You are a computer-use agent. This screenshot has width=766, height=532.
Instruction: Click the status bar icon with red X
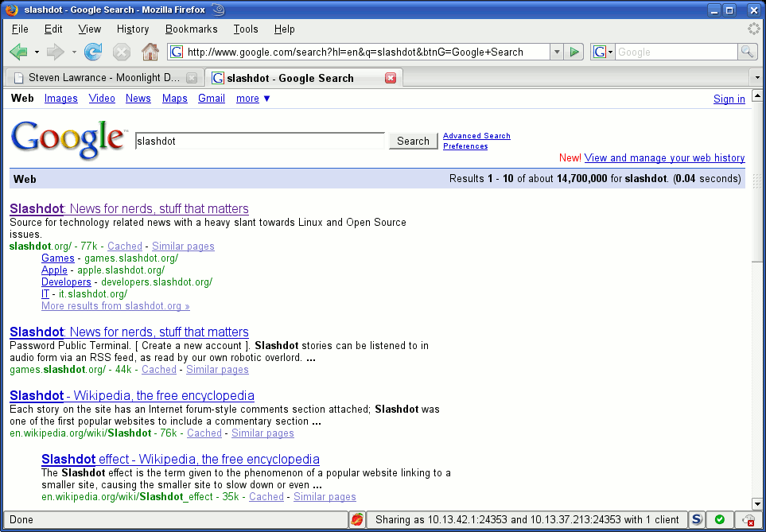point(748,520)
